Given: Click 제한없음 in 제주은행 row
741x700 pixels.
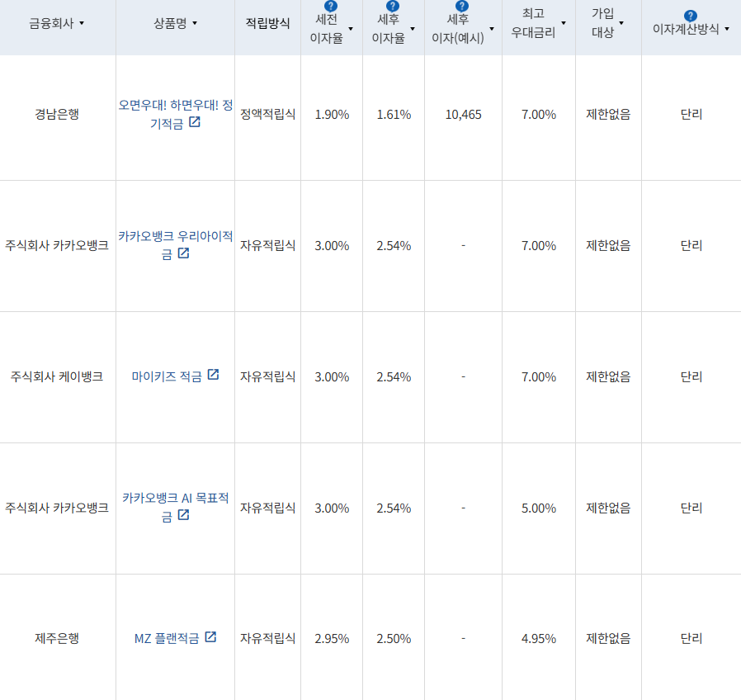Looking at the screenshot, I should pyautogui.click(x=608, y=639).
